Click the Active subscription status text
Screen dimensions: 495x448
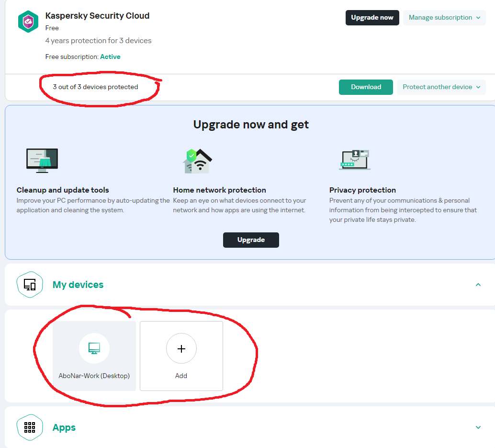point(110,57)
